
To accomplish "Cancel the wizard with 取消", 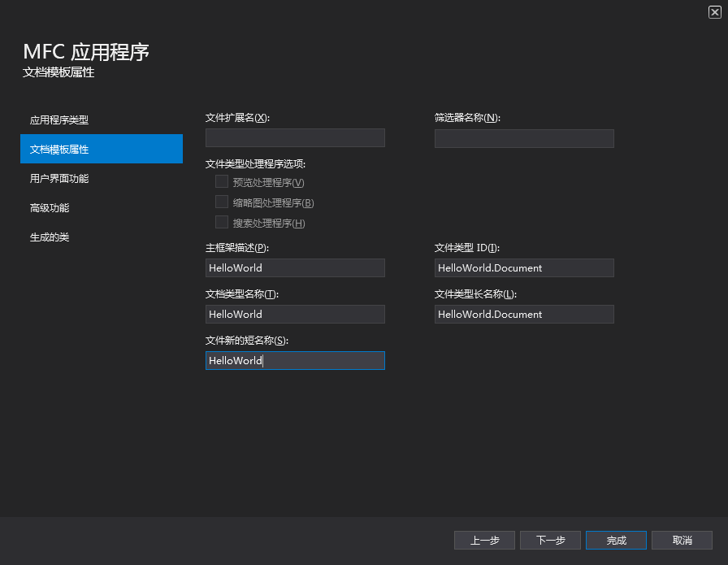I will pyautogui.click(x=682, y=540).
